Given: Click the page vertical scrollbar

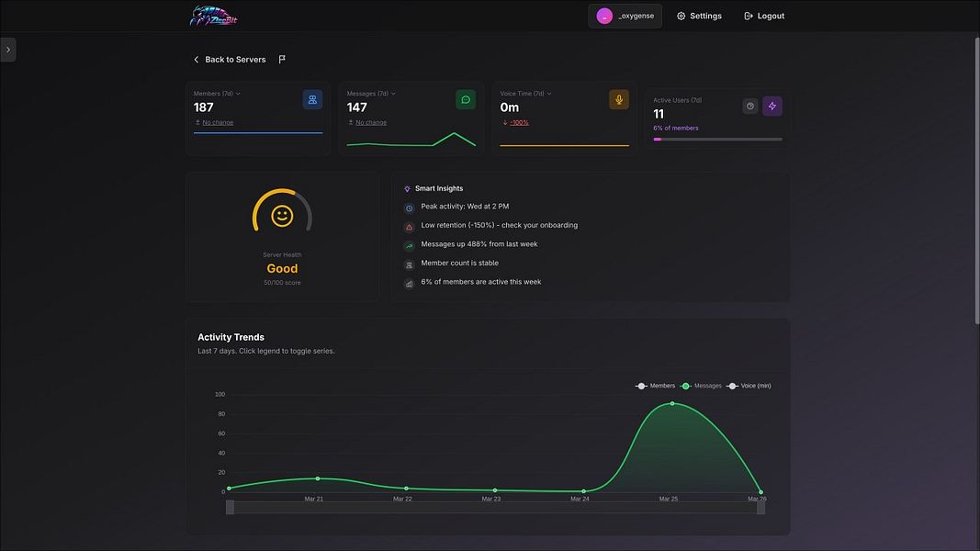Looking at the screenshot, I should pos(976,181).
